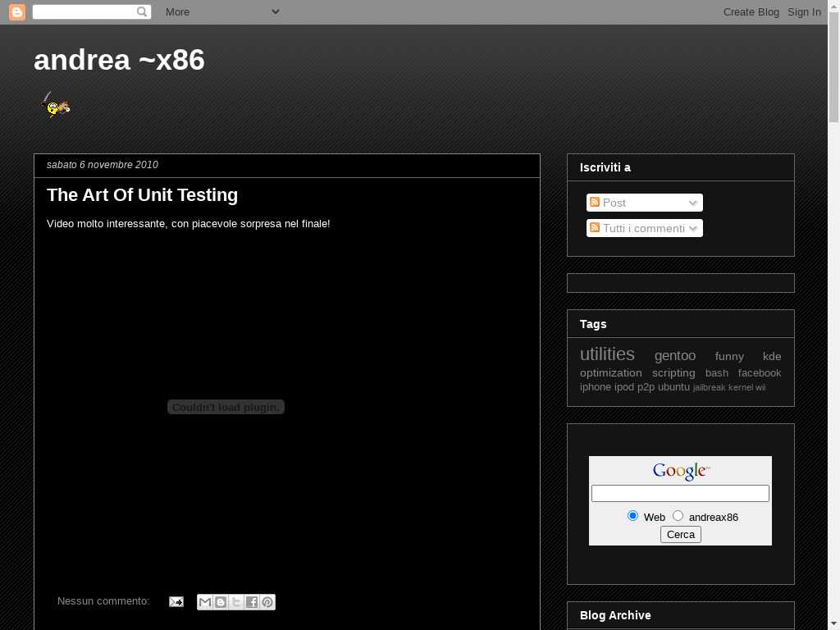Screen dimensions: 840x630
Task: Share post on Pinterest icon
Action: pyautogui.click(x=267, y=602)
